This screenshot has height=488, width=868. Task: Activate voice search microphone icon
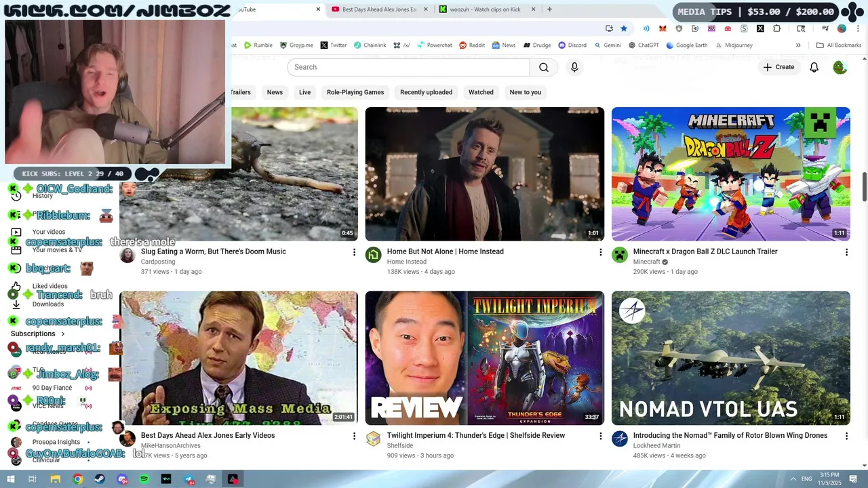pos(574,67)
